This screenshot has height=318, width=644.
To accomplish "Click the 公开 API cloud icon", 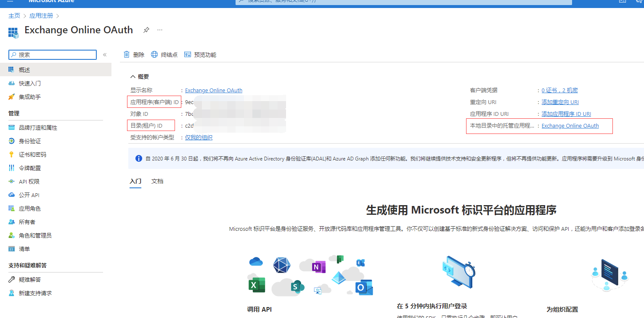I will (11, 195).
